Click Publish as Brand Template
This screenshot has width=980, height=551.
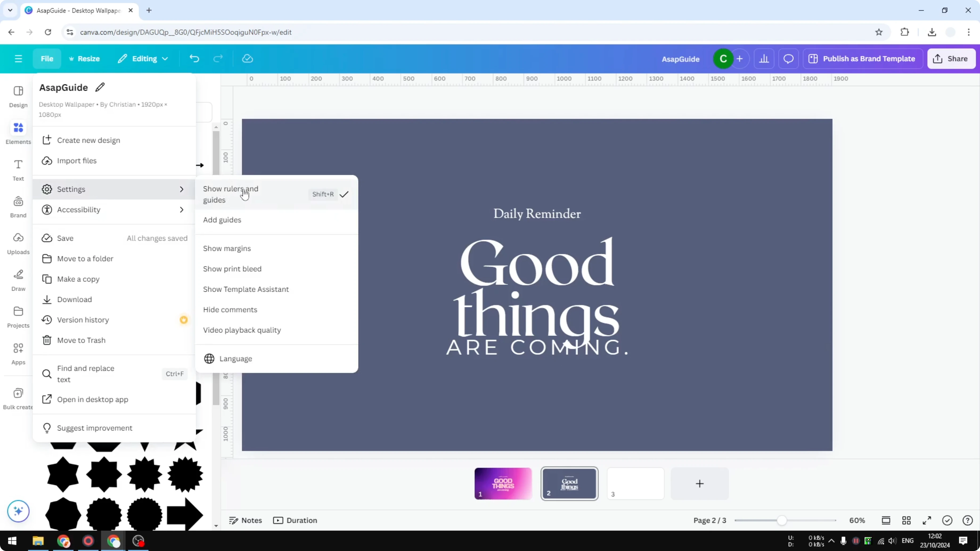click(x=863, y=58)
